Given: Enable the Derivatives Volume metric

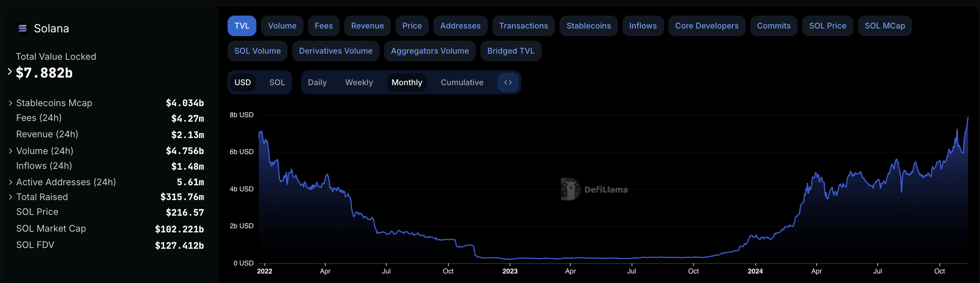Looking at the screenshot, I should [335, 51].
